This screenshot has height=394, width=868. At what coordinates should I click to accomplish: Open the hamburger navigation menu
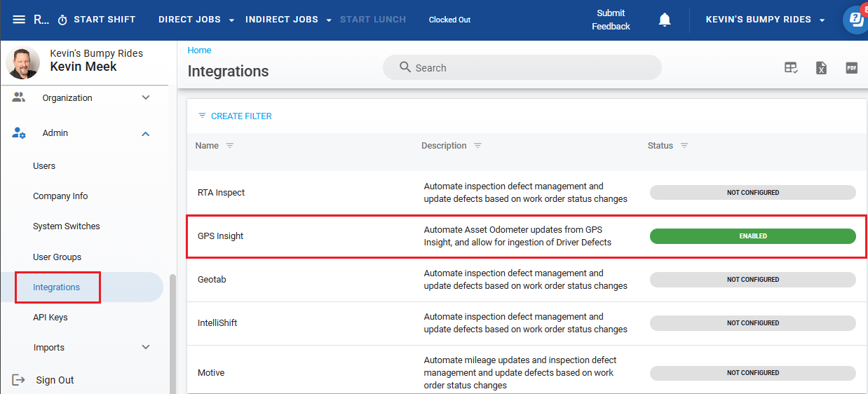(19, 20)
